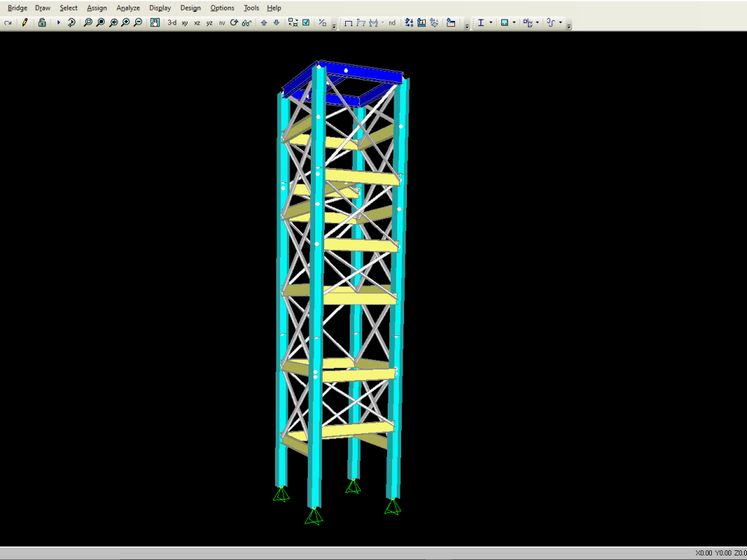
Task: Open frame section assignment via the I-beam icon
Action: [x=482, y=22]
